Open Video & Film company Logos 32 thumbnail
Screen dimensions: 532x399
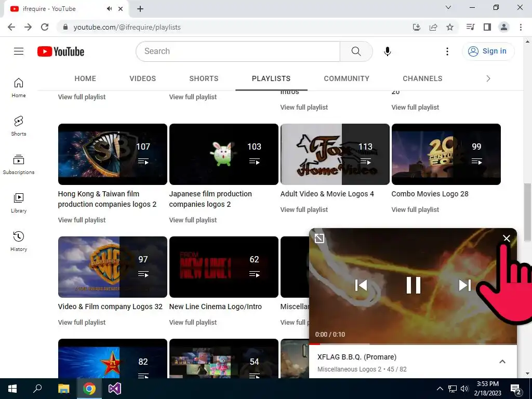pyautogui.click(x=113, y=267)
